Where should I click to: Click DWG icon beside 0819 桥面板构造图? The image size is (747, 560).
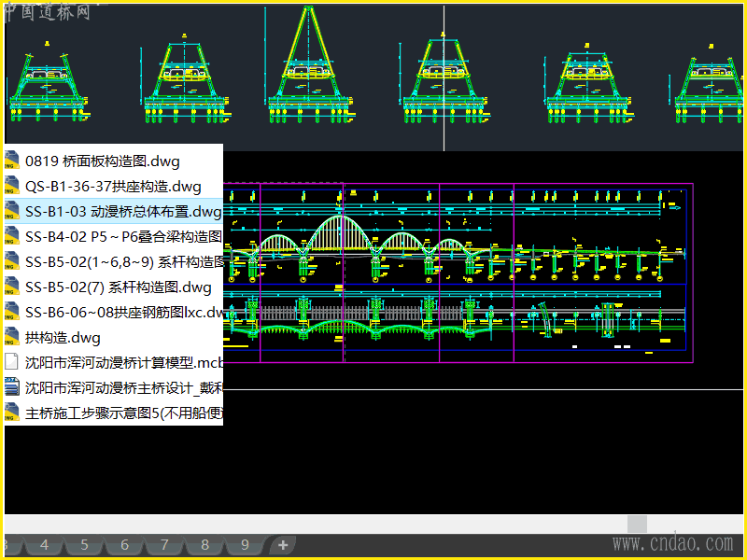[x=12, y=160]
